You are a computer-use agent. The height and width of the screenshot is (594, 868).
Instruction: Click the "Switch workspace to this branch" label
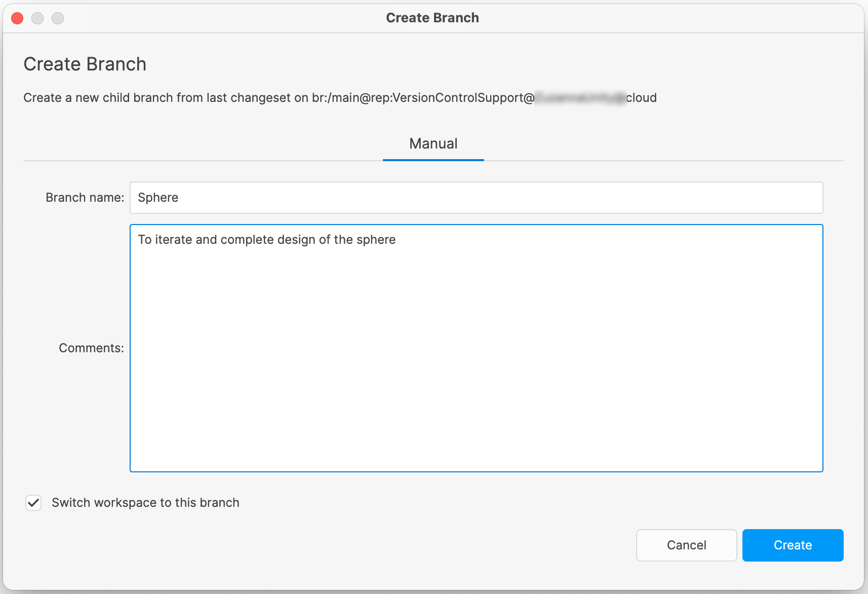[x=145, y=503]
